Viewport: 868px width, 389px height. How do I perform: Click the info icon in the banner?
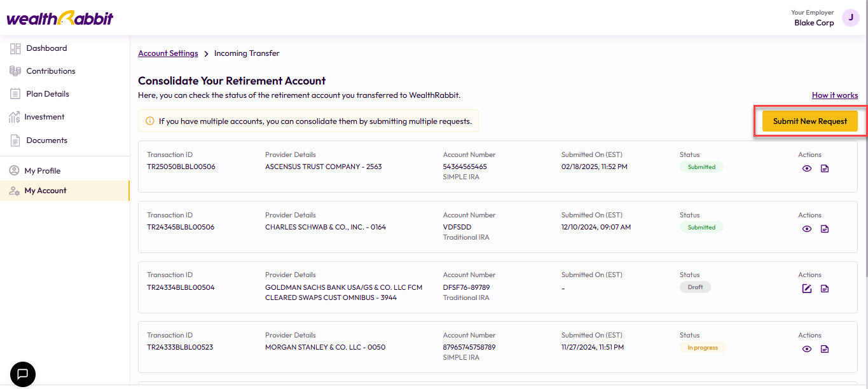pos(150,121)
